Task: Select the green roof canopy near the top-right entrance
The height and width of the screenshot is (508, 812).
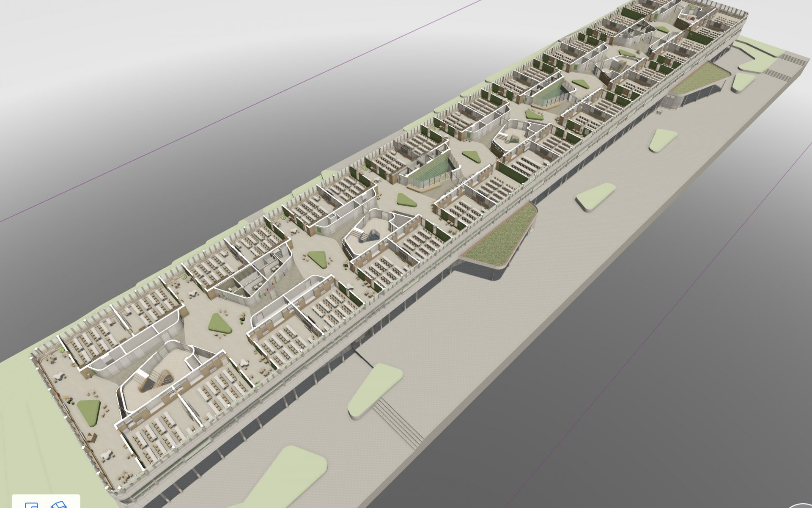Action: coord(700,78)
